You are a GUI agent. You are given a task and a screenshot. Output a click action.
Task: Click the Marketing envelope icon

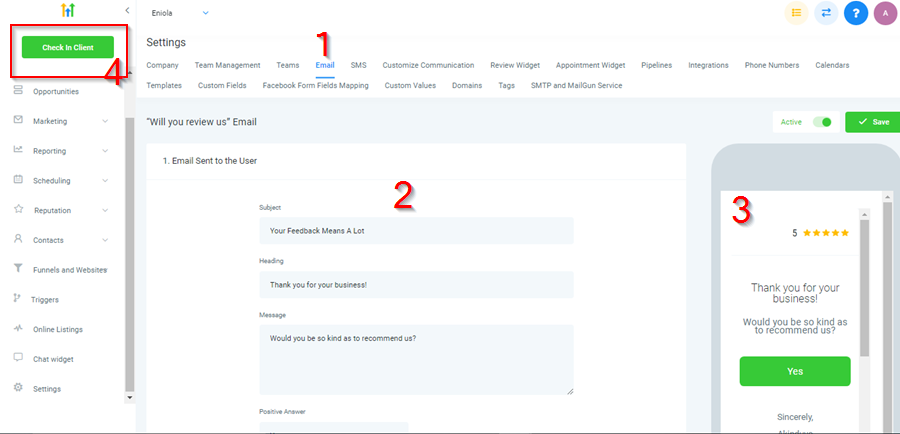[x=18, y=120]
